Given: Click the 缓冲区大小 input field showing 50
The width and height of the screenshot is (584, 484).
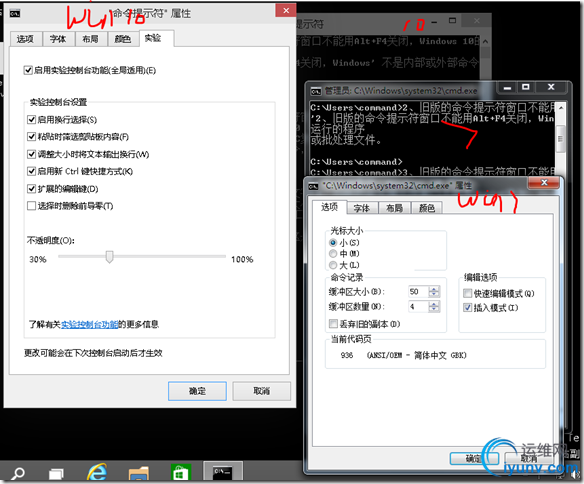Looking at the screenshot, I should pos(419,292).
